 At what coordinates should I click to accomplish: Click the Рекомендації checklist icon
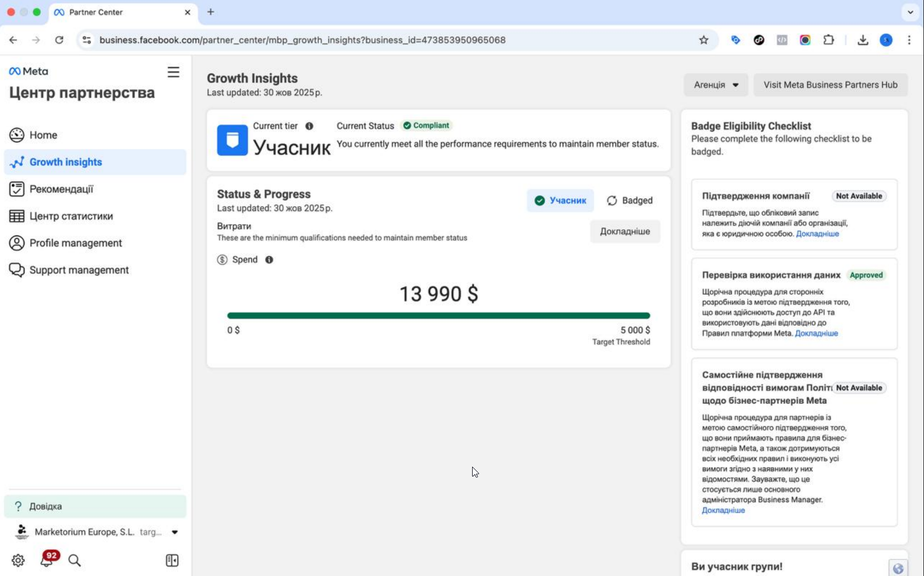coord(17,189)
